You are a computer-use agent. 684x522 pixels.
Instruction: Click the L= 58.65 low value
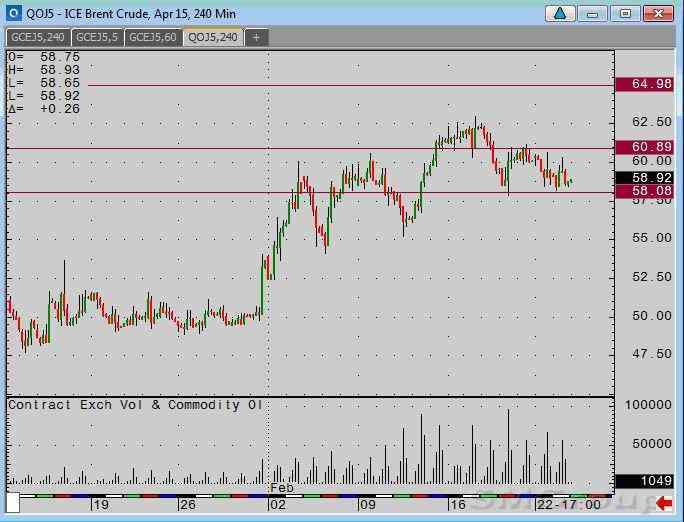click(x=44, y=83)
